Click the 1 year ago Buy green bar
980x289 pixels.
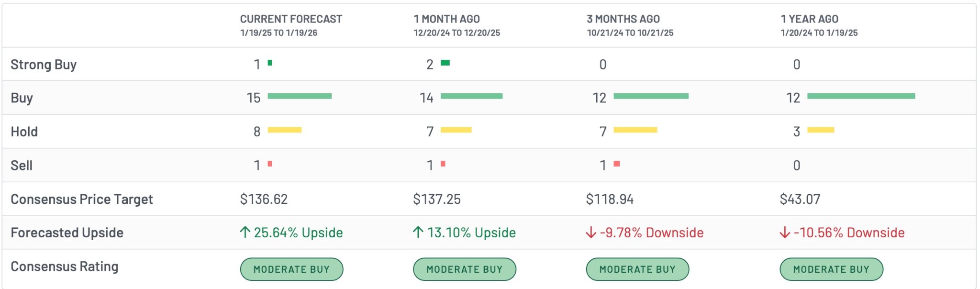[861, 96]
